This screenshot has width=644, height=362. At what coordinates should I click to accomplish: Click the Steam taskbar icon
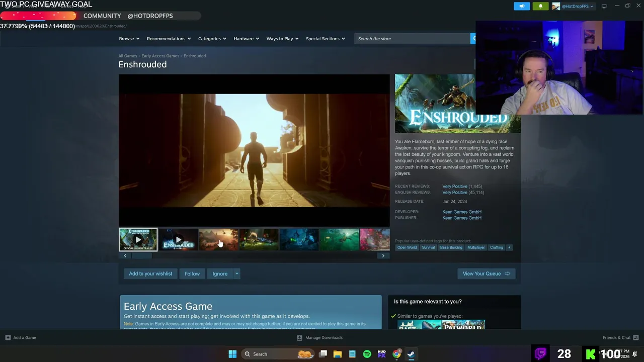[411, 354]
